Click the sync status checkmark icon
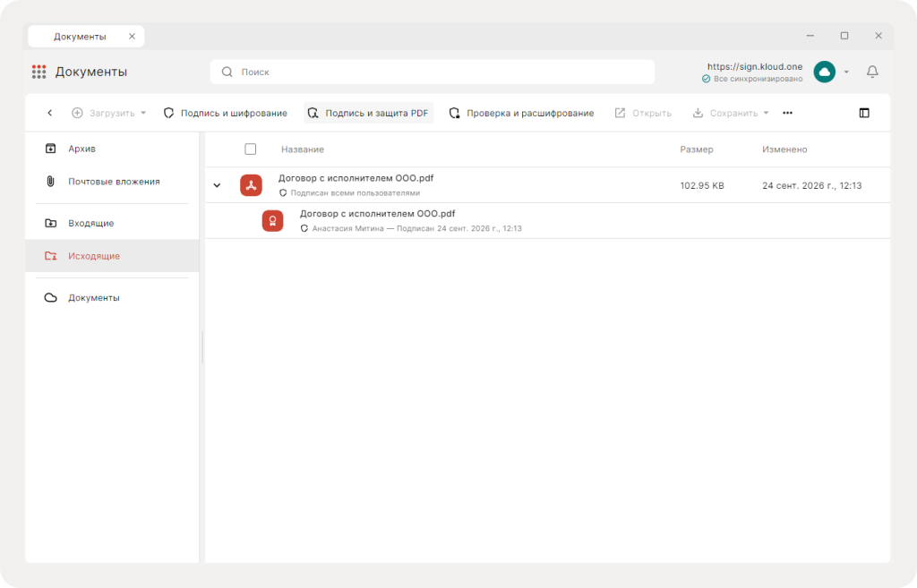Viewport: 917px width, 588px height. 706,79
